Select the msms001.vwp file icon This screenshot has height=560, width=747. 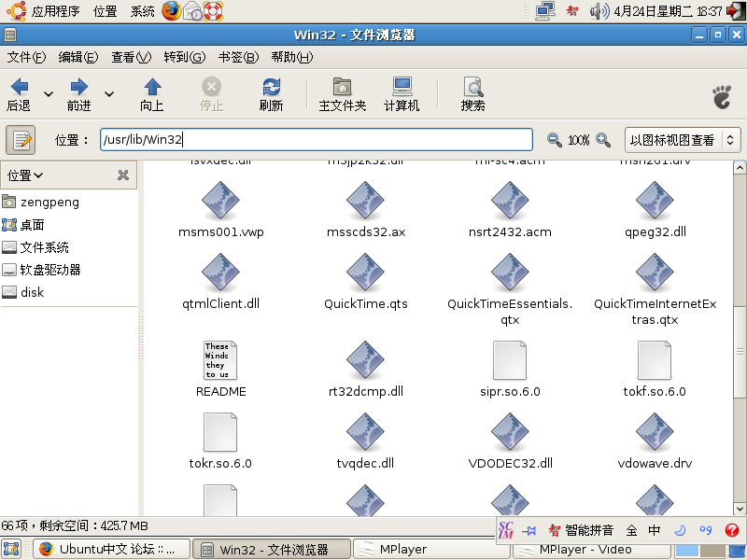click(220, 200)
